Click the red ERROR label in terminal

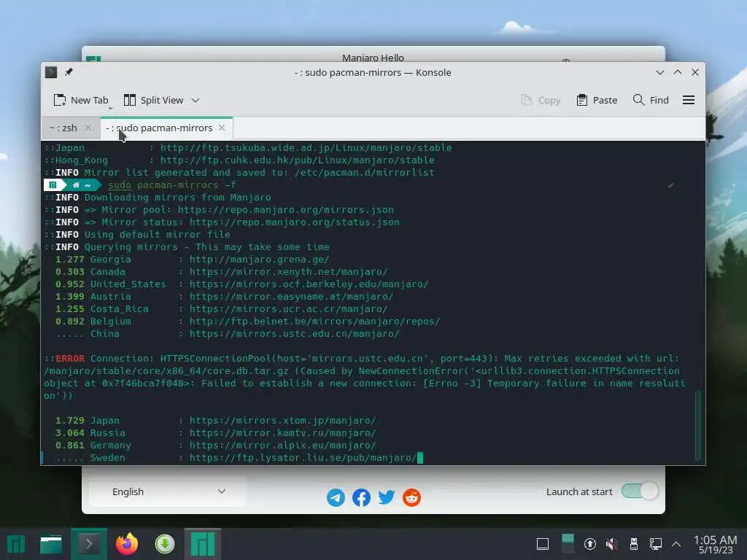(x=70, y=358)
